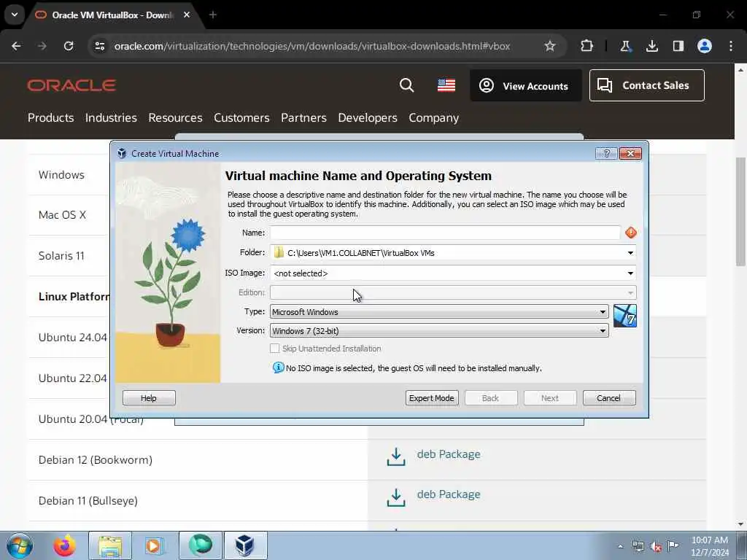Click the Mac OS X row text
747x560 pixels.
click(63, 215)
